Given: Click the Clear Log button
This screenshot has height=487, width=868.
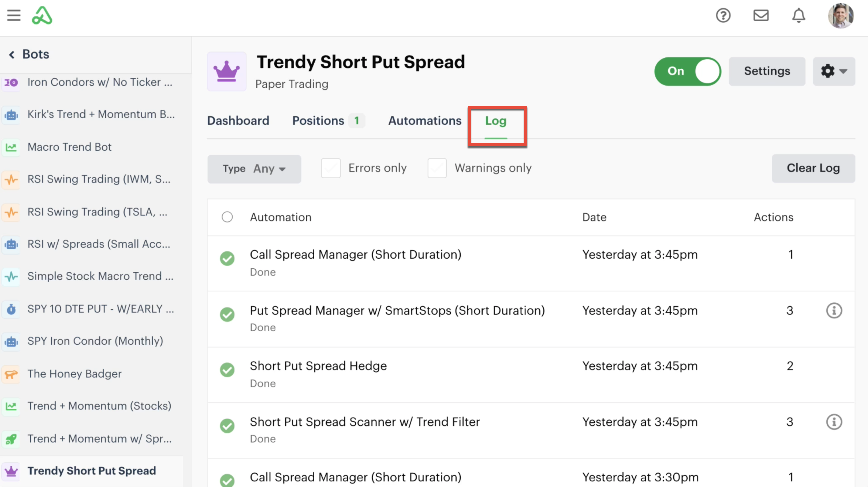Looking at the screenshot, I should (813, 168).
